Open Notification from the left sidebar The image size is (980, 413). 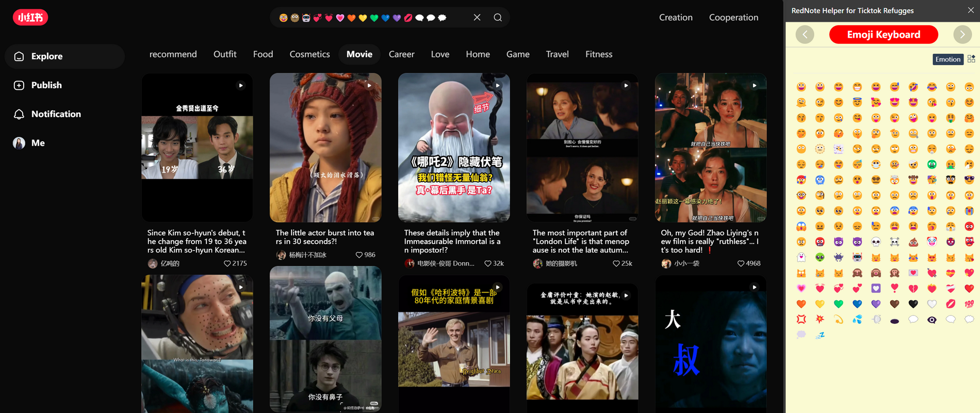[56, 114]
